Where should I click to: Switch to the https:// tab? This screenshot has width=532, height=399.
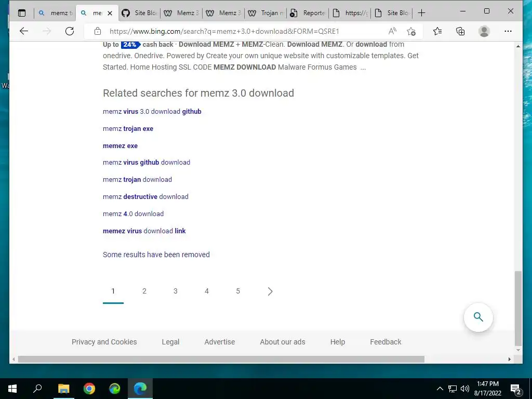coord(350,13)
